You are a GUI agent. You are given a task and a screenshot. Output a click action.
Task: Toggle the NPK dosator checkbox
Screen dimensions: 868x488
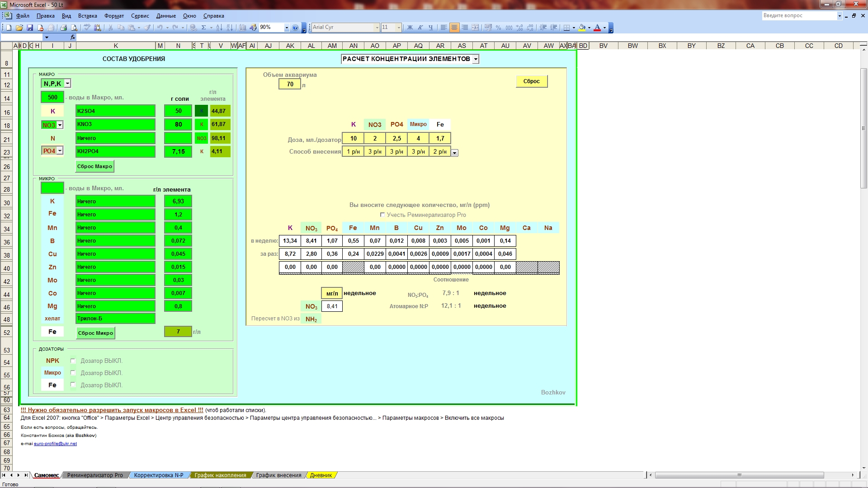coord(73,361)
